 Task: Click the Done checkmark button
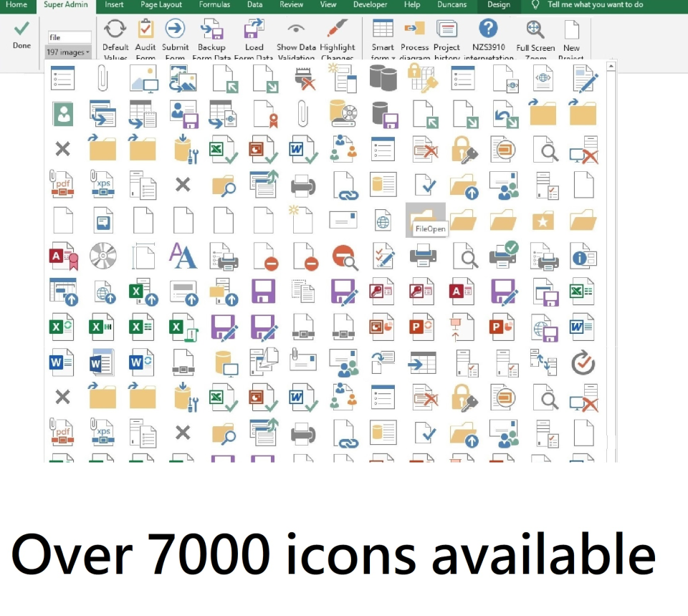21,35
